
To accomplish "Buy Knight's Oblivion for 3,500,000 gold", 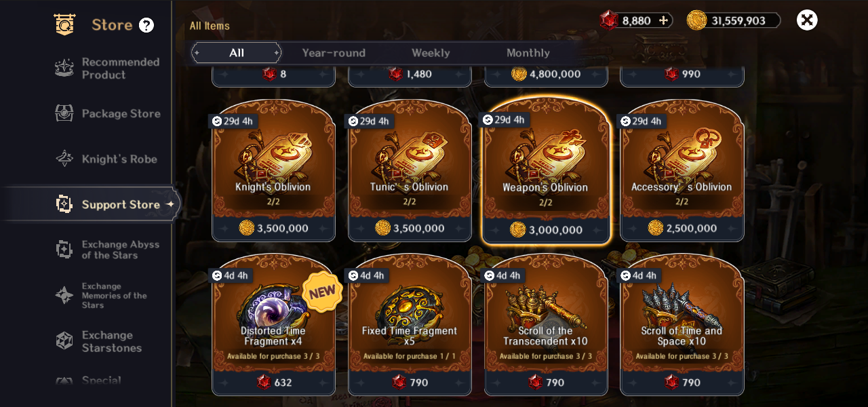I will (274, 229).
